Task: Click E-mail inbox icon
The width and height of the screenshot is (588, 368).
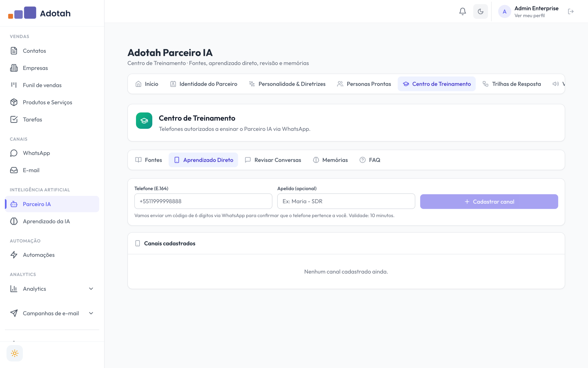Action: (14, 170)
